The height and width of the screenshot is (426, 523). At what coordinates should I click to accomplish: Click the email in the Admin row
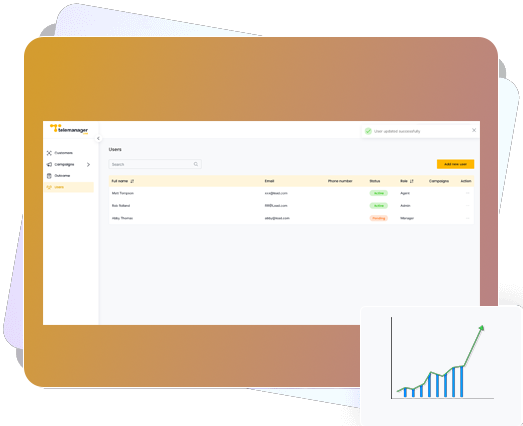[x=276, y=205]
